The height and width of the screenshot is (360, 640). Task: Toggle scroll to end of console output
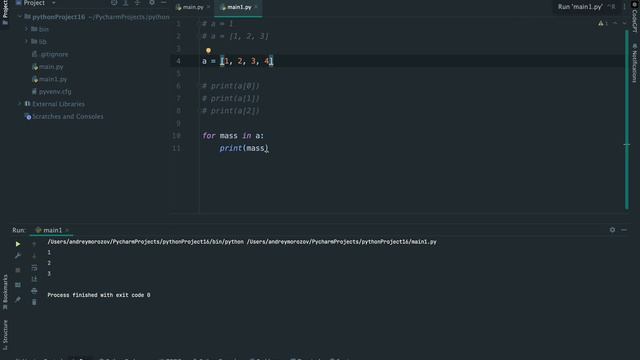pyautogui.click(x=34, y=279)
